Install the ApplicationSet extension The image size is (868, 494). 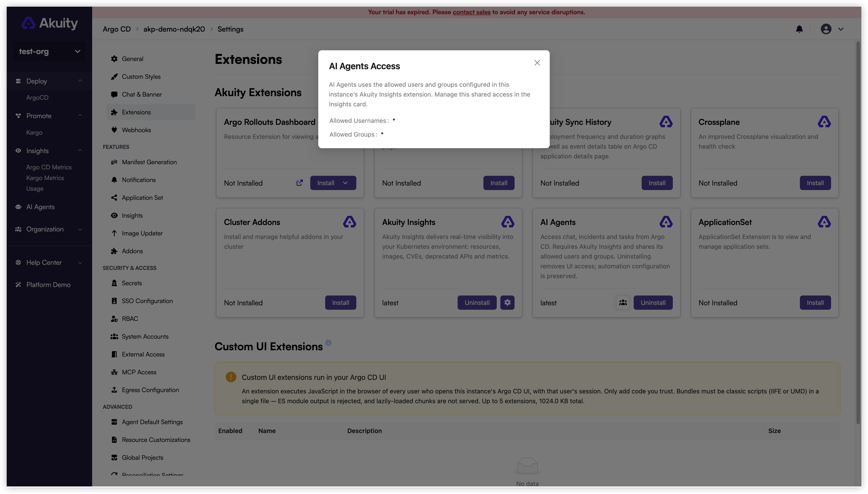coord(815,303)
